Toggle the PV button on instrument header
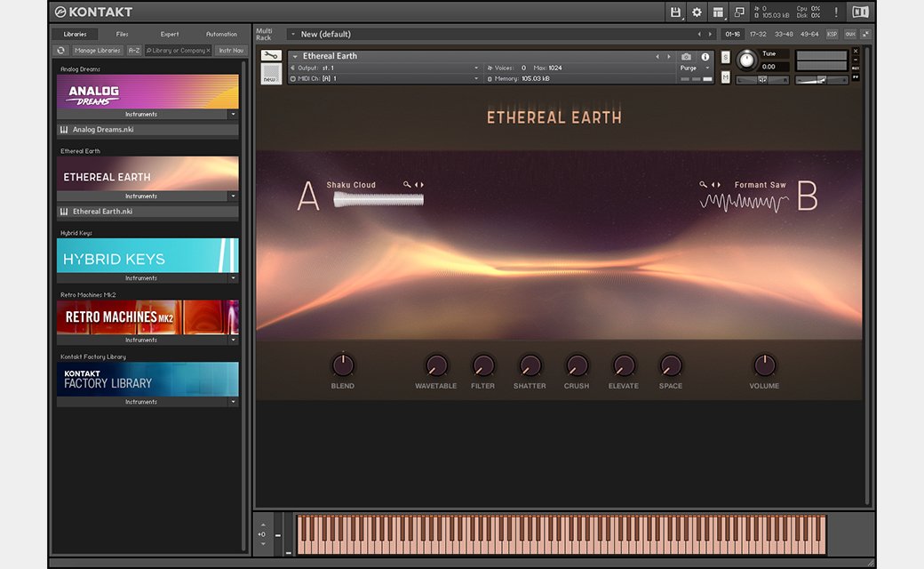 point(856,77)
